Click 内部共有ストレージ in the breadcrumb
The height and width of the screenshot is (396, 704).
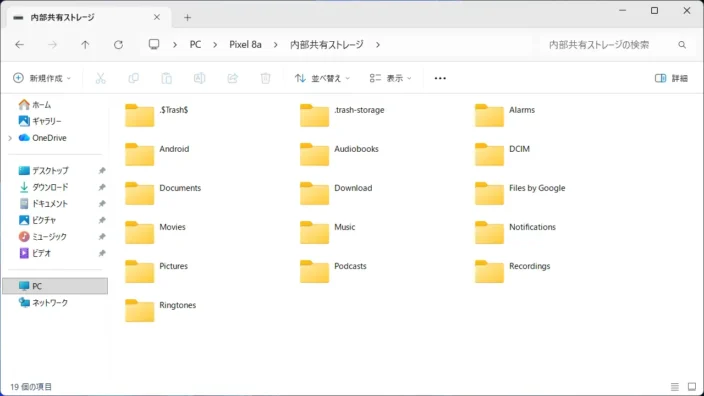point(326,44)
